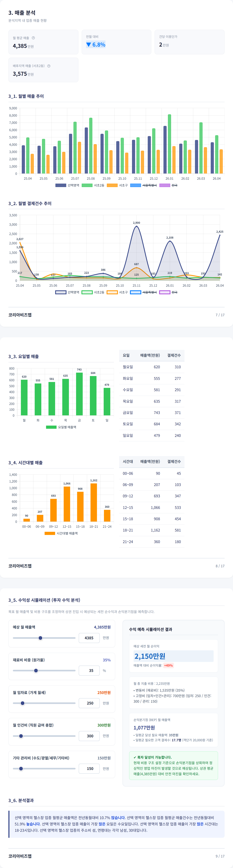Viewport: 233px width, 868px height.
Task: Click the 3,575만원 hinterland sales value
Action: (x=23, y=74)
